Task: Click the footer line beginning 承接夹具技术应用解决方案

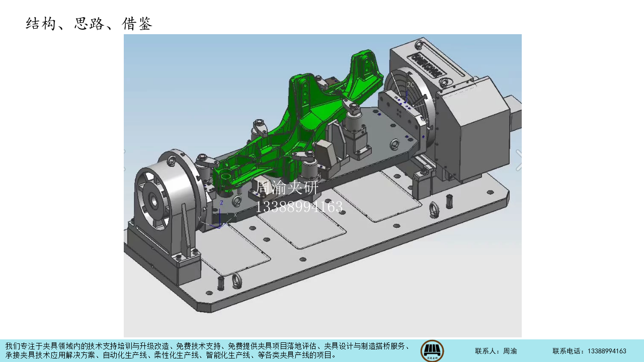Action: click(171, 355)
